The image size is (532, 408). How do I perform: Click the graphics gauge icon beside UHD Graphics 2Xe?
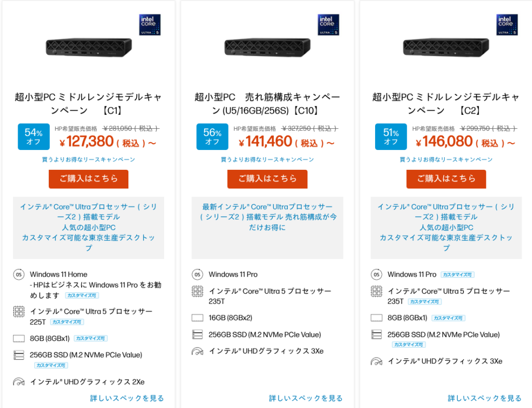click(x=19, y=382)
